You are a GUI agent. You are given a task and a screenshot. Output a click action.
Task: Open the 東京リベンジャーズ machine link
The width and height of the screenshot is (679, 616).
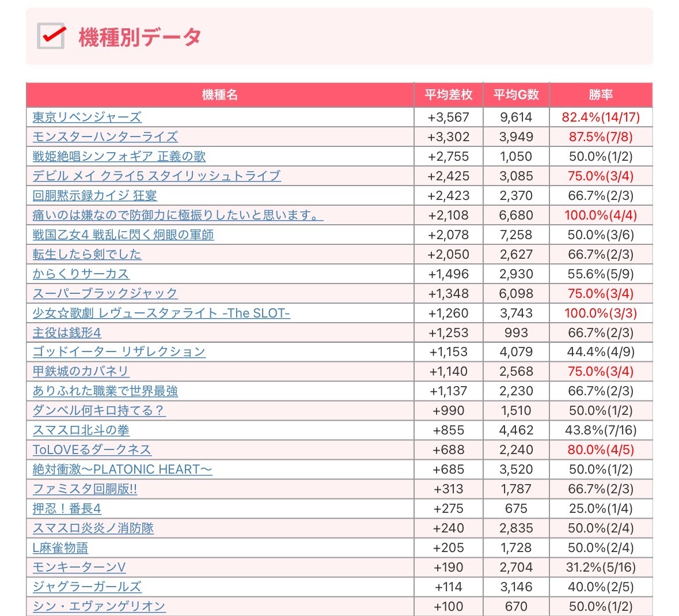[x=87, y=117]
